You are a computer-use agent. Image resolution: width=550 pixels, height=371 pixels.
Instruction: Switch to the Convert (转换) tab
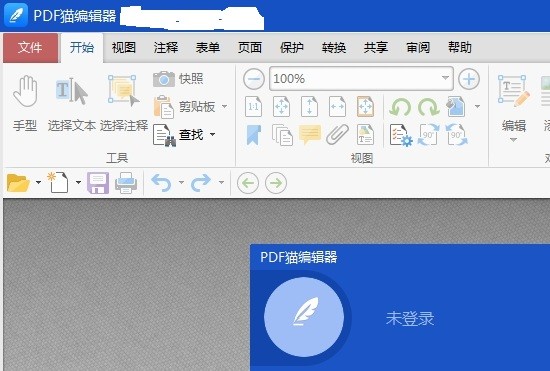coord(334,48)
